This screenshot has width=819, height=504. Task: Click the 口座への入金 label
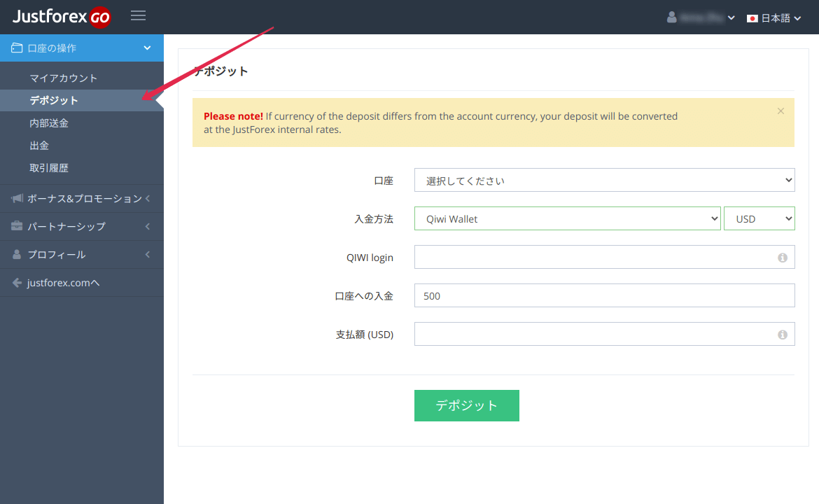click(x=364, y=296)
